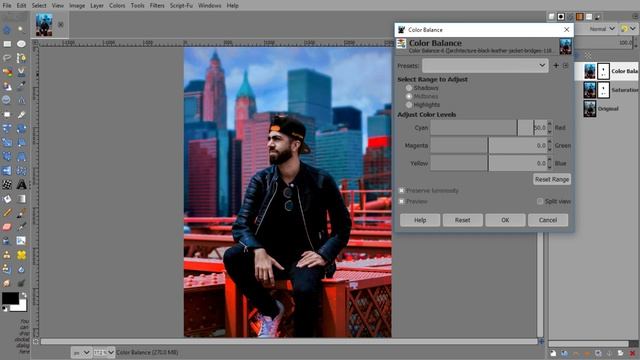This screenshot has width=640, height=360.
Task: Select the Rectangle Select tool
Action: tap(7, 44)
